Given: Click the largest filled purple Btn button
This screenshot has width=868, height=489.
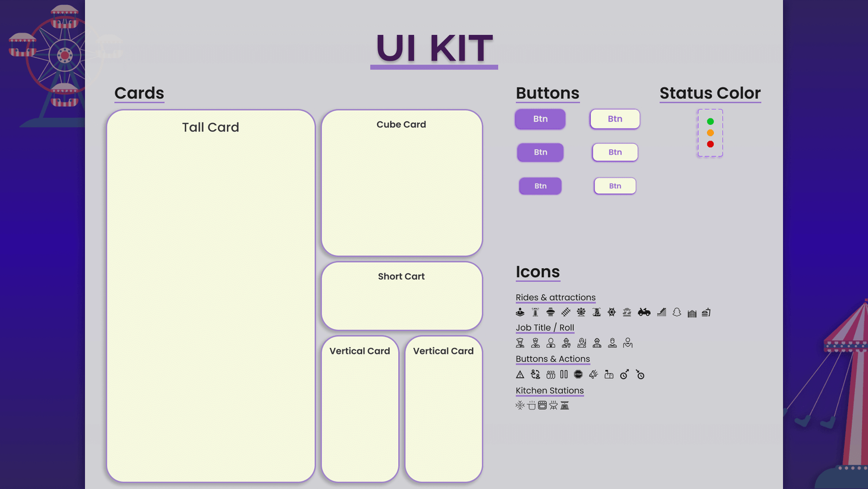Looking at the screenshot, I should pos(540,119).
